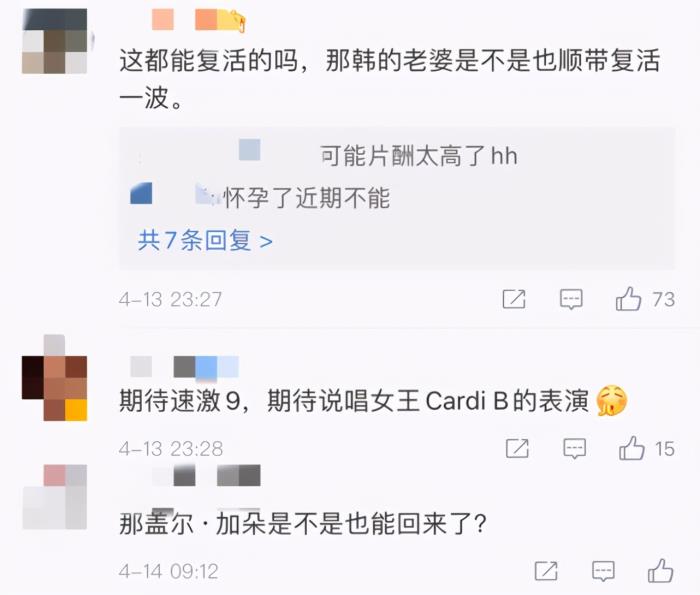
Task: Open the third commenter's username
Action: 205,475
